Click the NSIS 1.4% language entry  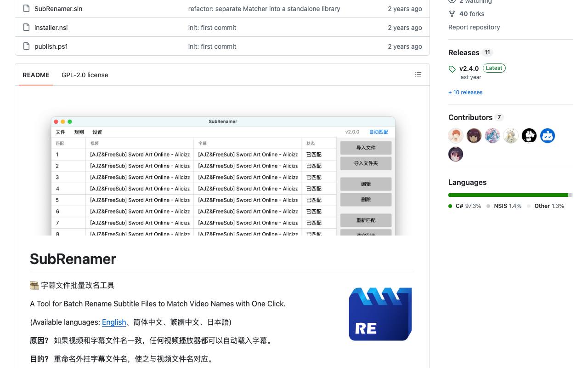[x=504, y=206]
